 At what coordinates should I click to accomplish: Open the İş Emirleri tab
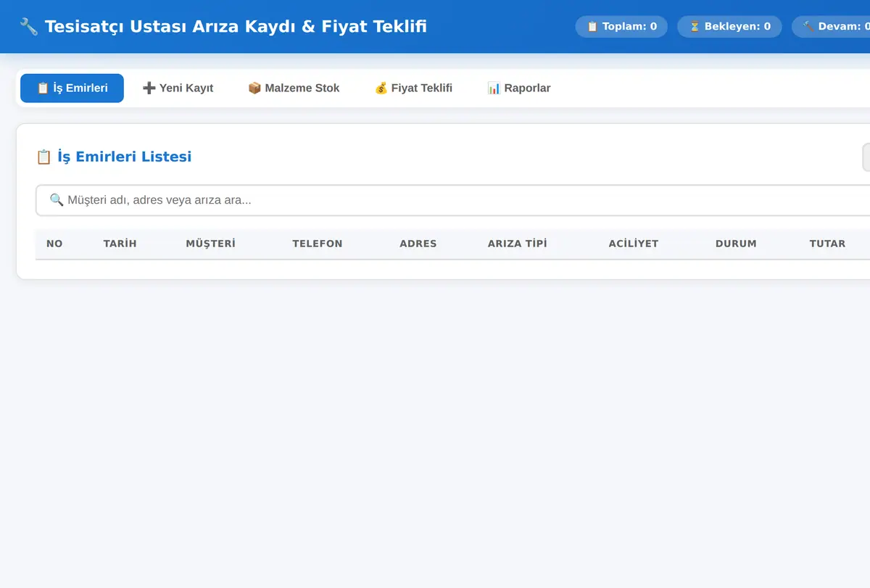[x=72, y=88]
